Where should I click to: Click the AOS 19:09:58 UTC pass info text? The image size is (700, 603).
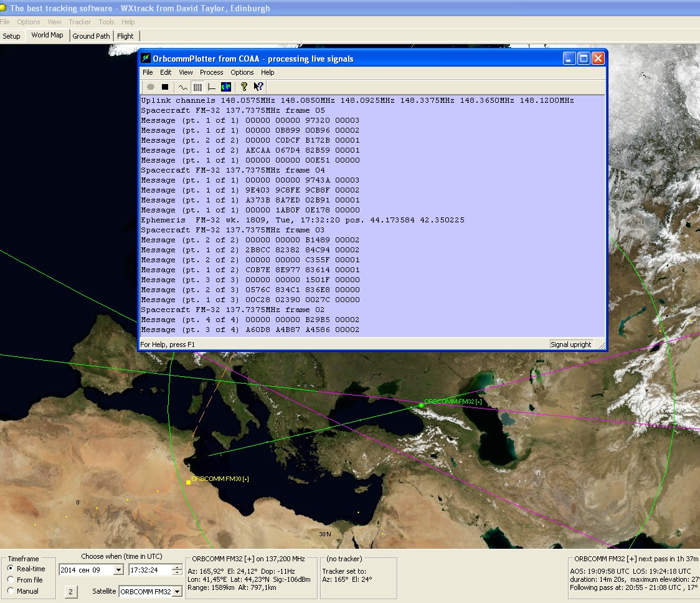(600, 571)
